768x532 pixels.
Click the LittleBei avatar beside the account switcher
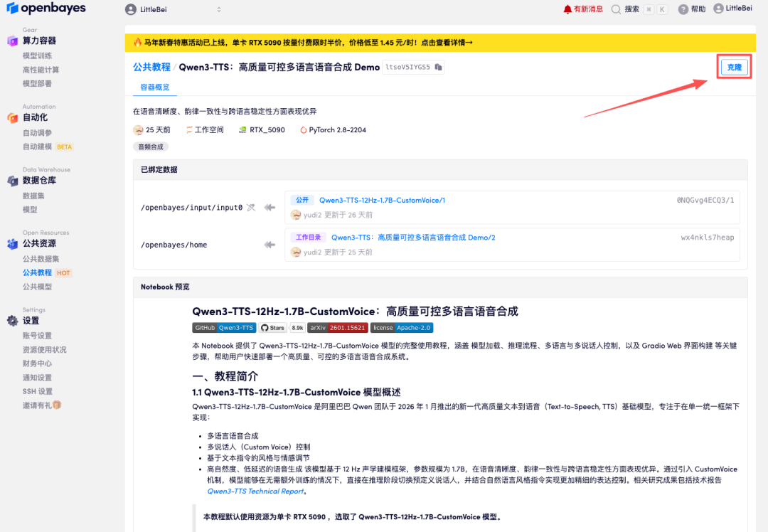[x=131, y=10]
